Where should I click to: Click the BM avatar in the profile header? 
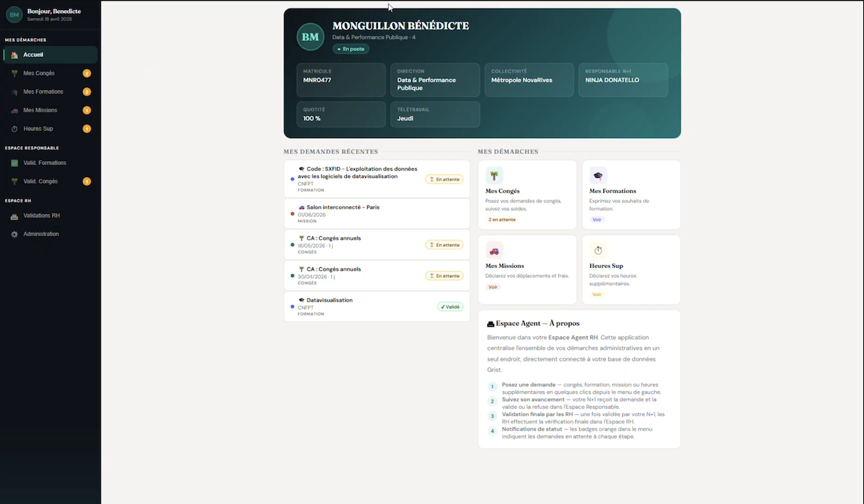coord(310,37)
